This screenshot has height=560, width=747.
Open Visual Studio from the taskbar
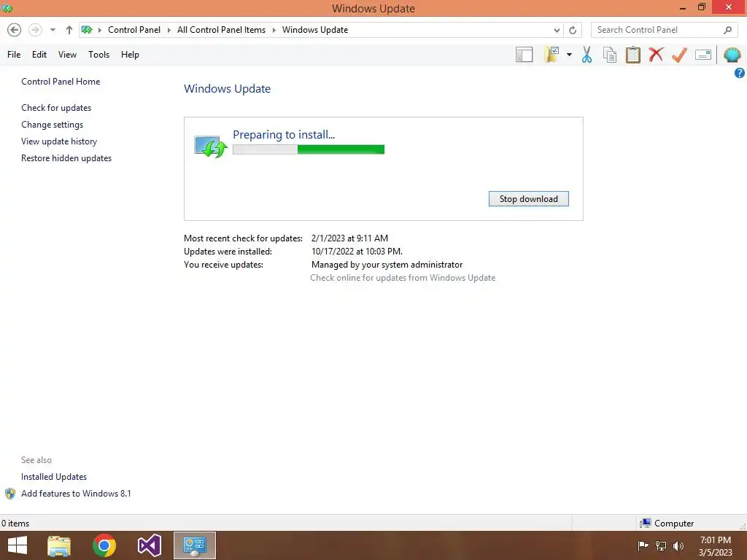click(x=149, y=545)
